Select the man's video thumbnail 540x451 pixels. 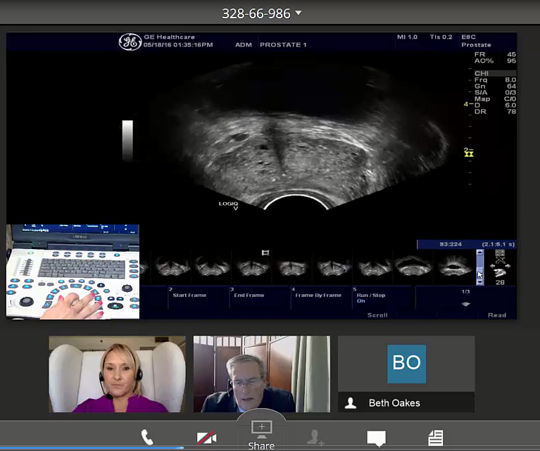262,374
